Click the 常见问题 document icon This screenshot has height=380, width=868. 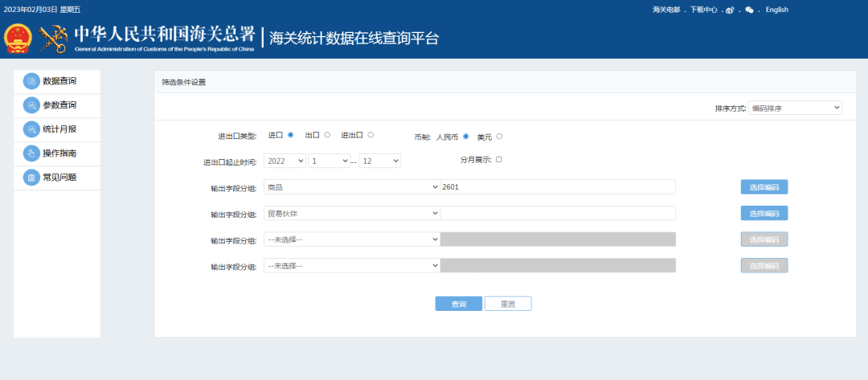coord(31,178)
